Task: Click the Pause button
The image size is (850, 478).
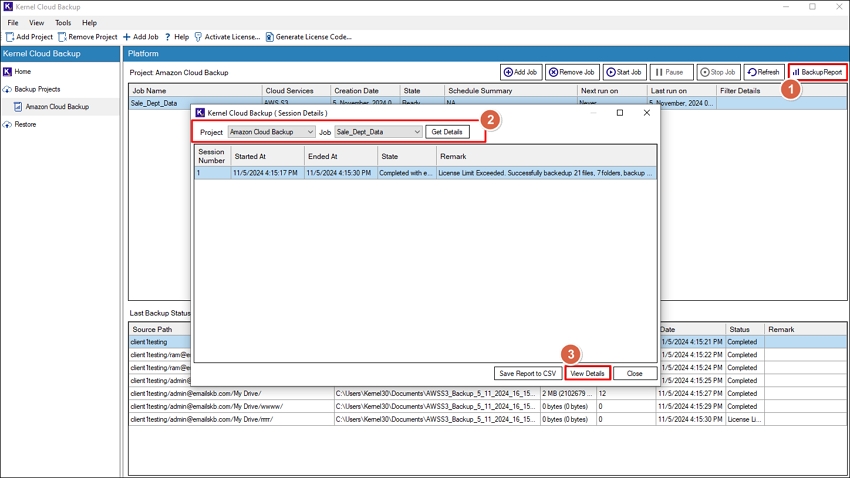Action: [x=671, y=72]
